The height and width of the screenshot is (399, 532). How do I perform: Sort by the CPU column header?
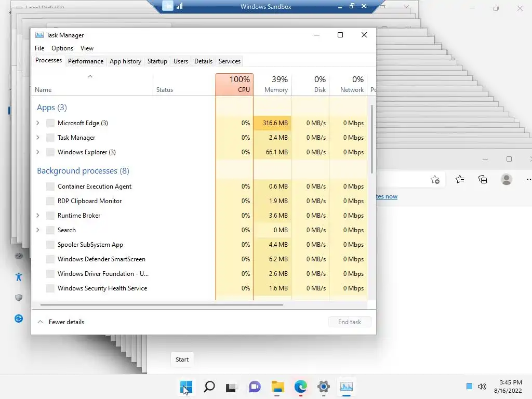click(234, 85)
